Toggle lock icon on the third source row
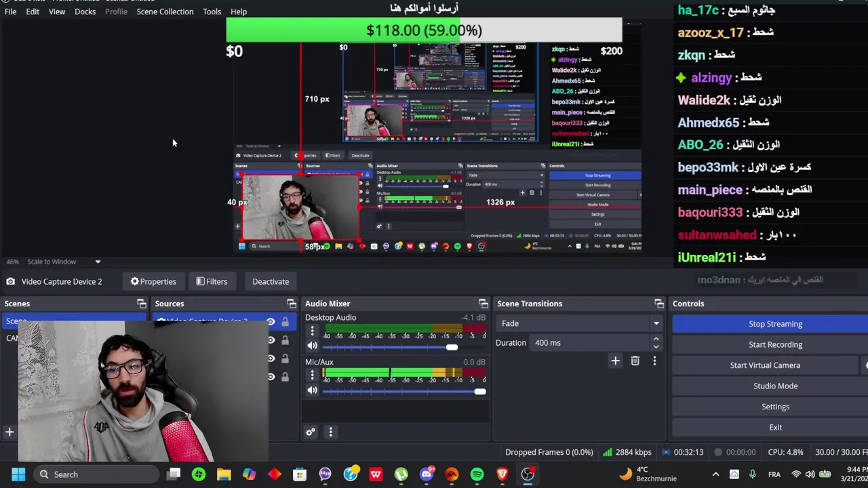This screenshot has width=868, height=488. click(x=285, y=359)
